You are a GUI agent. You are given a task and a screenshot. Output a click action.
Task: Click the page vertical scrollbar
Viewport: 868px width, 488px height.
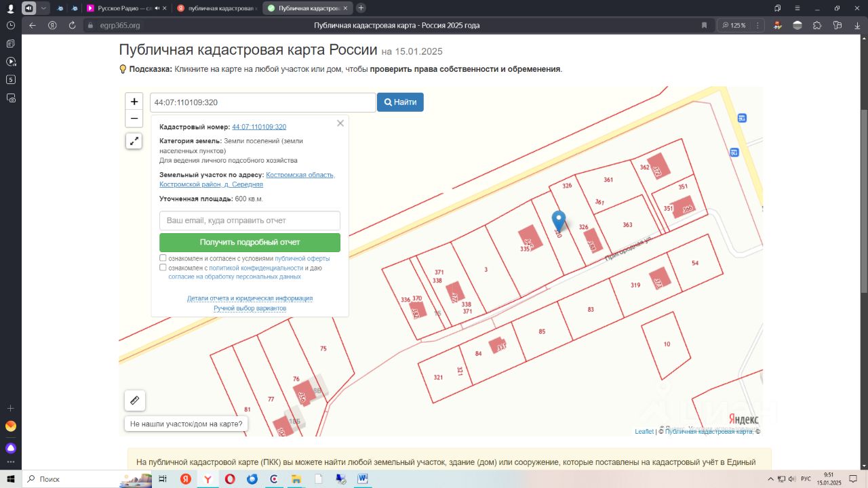coord(863,201)
